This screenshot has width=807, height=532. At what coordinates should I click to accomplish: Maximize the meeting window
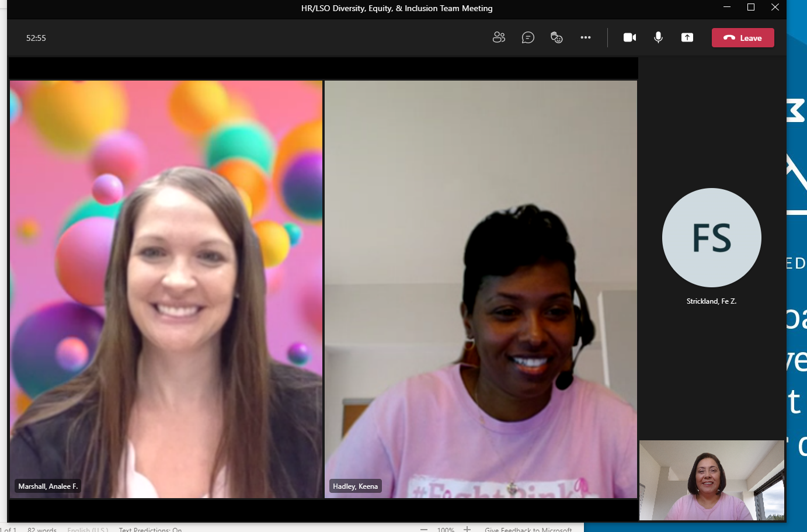(751, 7)
